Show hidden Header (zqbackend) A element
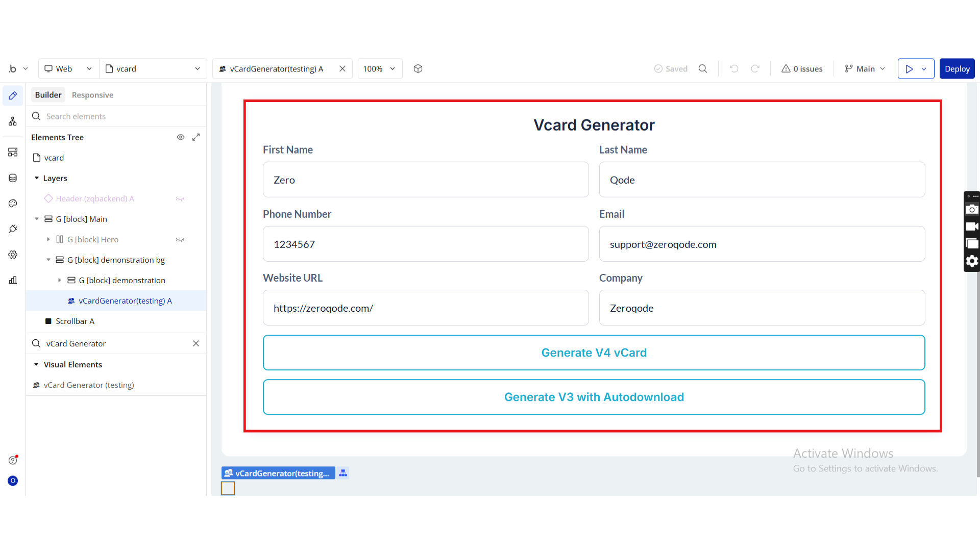Screen dimensions: 980x551 coord(180,199)
